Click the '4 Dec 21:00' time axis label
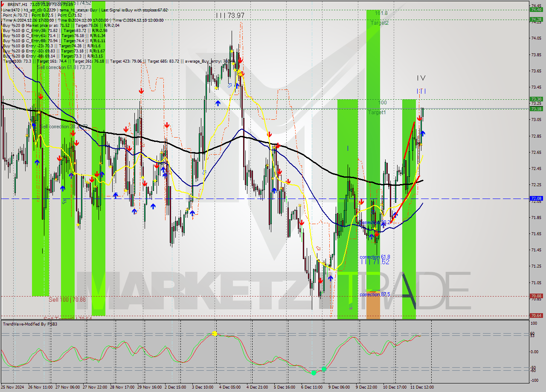 pos(256,387)
